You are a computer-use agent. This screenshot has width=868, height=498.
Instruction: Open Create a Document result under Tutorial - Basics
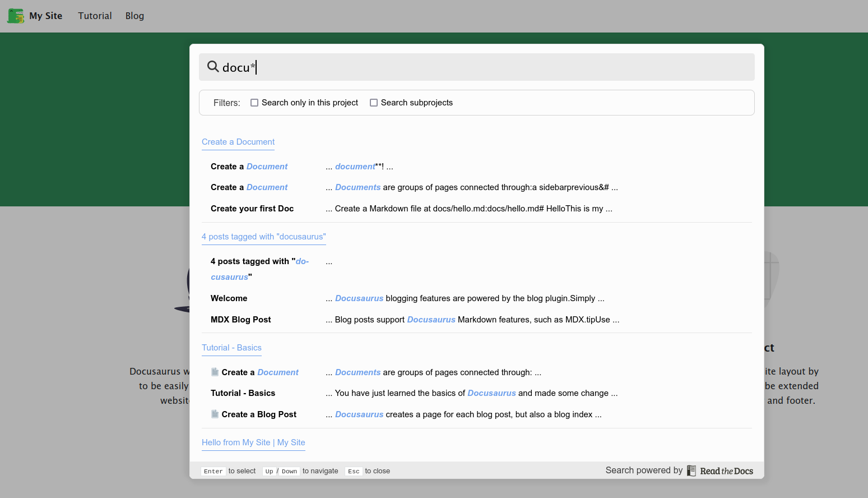tap(477, 372)
